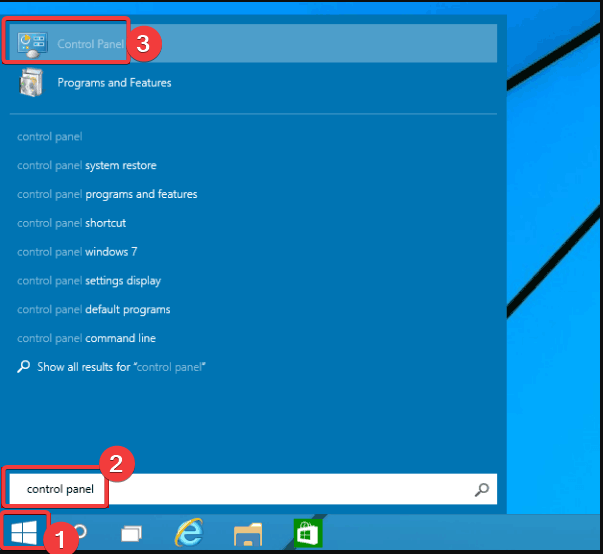Select 'control panel system restore' suggestion
Viewport: 603px width, 554px height.
87,165
